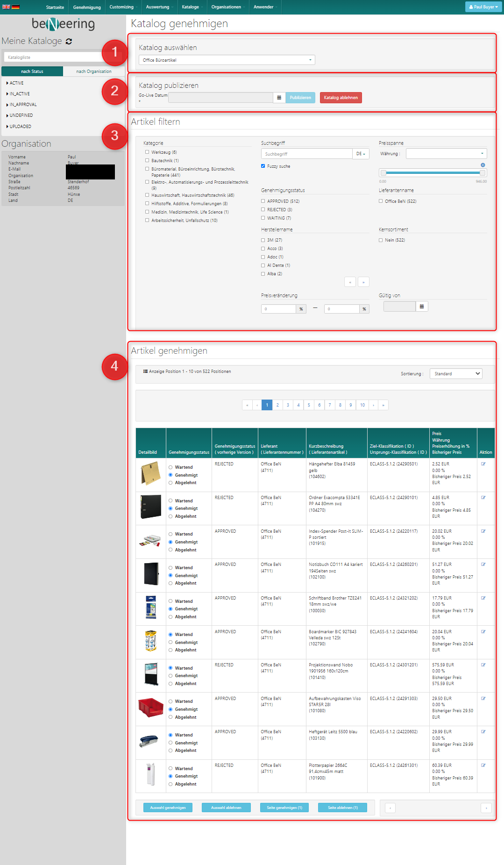Open the Gültig von calendar icon

(x=421, y=307)
